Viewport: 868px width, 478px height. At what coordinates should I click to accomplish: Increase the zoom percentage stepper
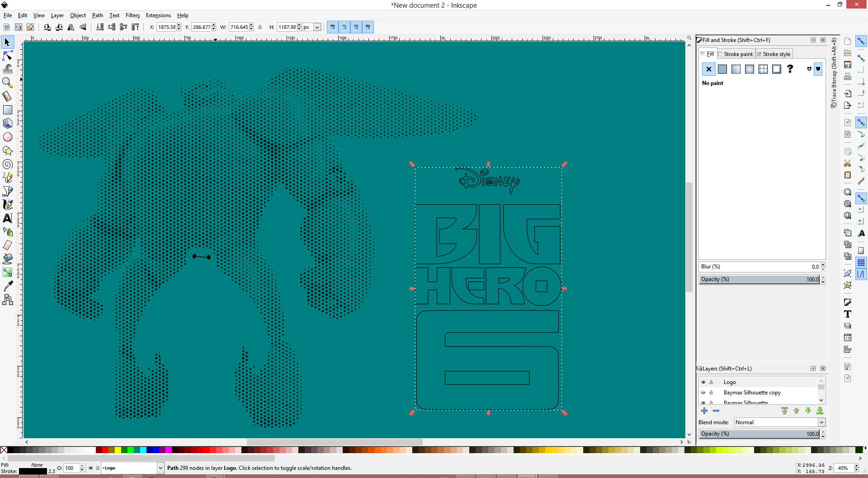pos(857,466)
